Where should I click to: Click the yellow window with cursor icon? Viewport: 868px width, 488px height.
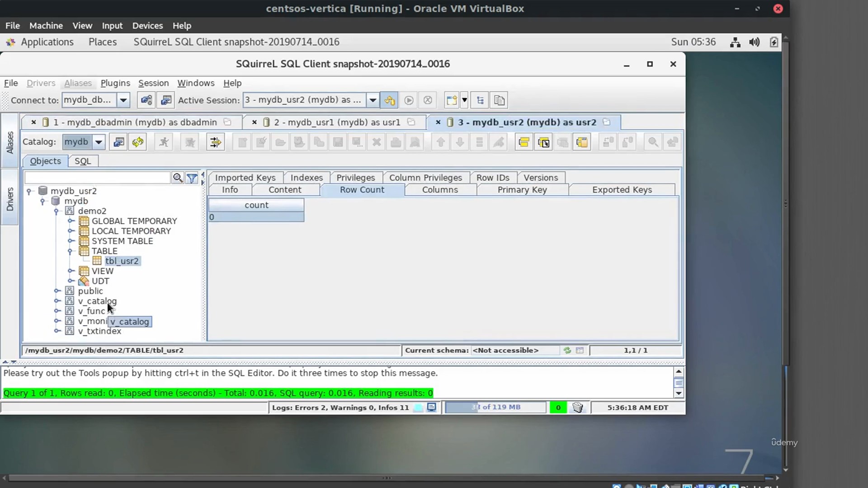click(x=543, y=142)
